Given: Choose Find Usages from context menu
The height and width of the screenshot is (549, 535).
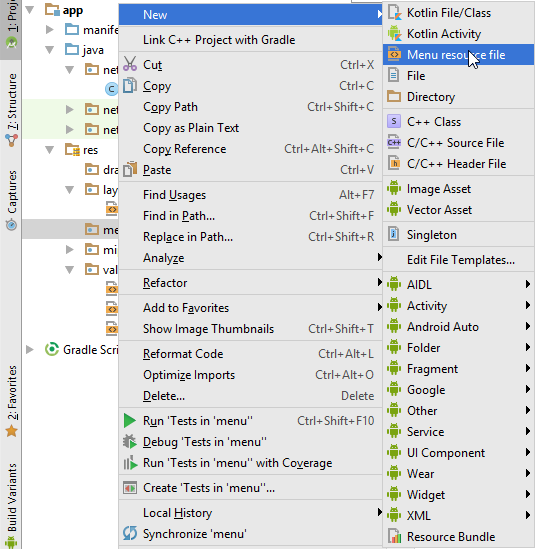Looking at the screenshot, I should 250,195.
